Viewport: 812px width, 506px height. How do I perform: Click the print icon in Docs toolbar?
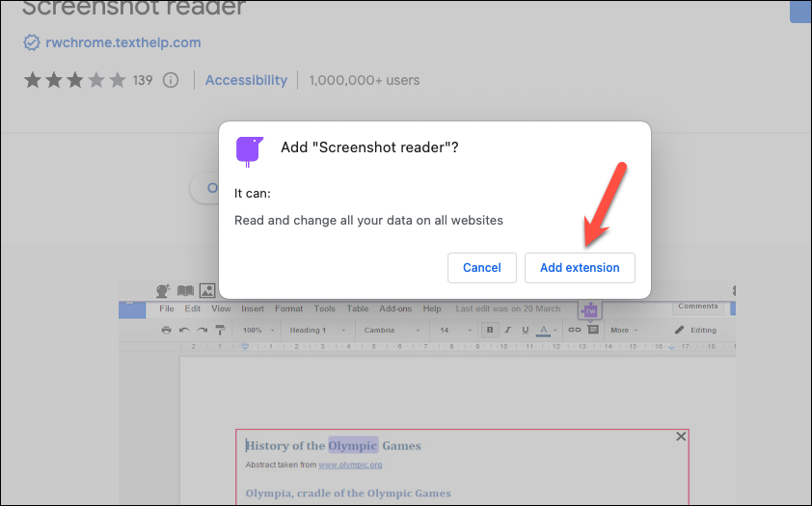(x=166, y=330)
